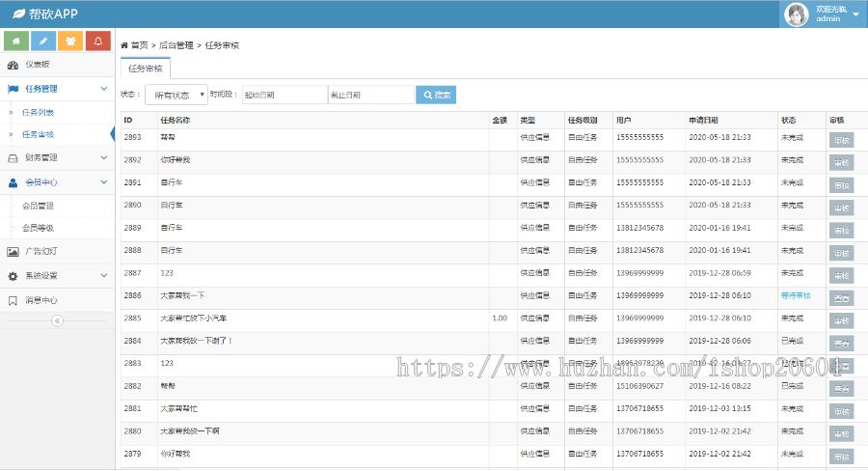The image size is (868, 471).
Task: Click 审核 button for task 2885
Action: pos(841,320)
